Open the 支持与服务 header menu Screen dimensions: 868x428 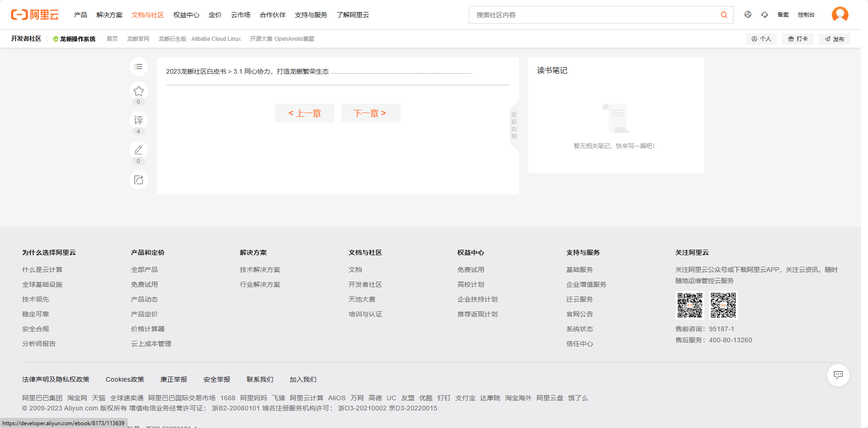click(x=311, y=15)
